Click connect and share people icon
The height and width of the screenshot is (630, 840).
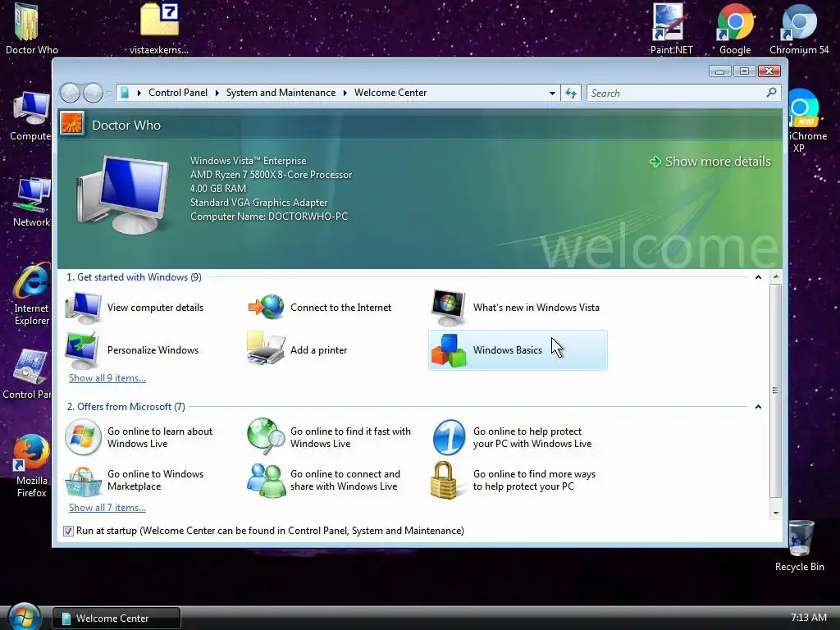(267, 481)
